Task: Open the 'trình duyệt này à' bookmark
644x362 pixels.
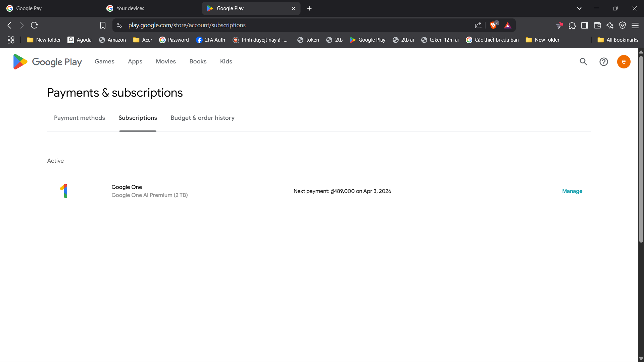Action: [260, 40]
